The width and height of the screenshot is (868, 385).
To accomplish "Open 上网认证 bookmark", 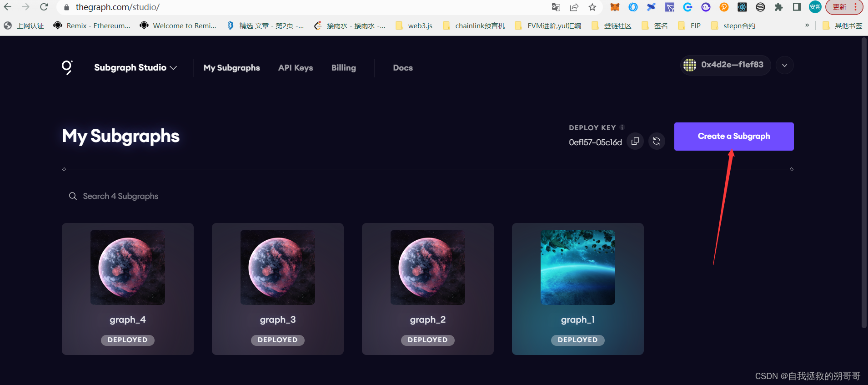I will point(24,25).
